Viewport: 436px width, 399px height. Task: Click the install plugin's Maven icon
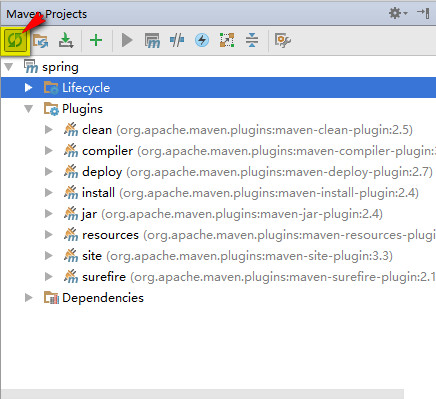click(71, 193)
